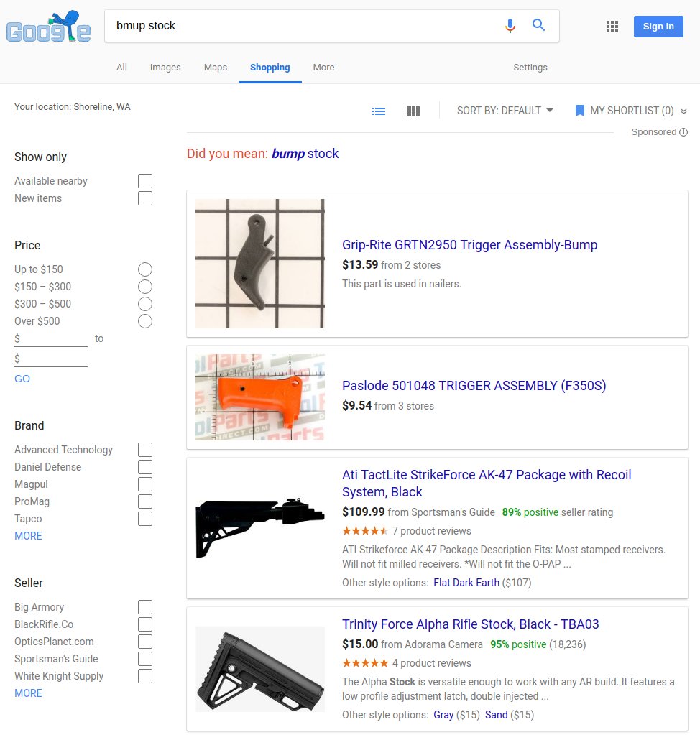Click the voice search microphone icon
This screenshot has width=700, height=735.
pyautogui.click(x=510, y=26)
